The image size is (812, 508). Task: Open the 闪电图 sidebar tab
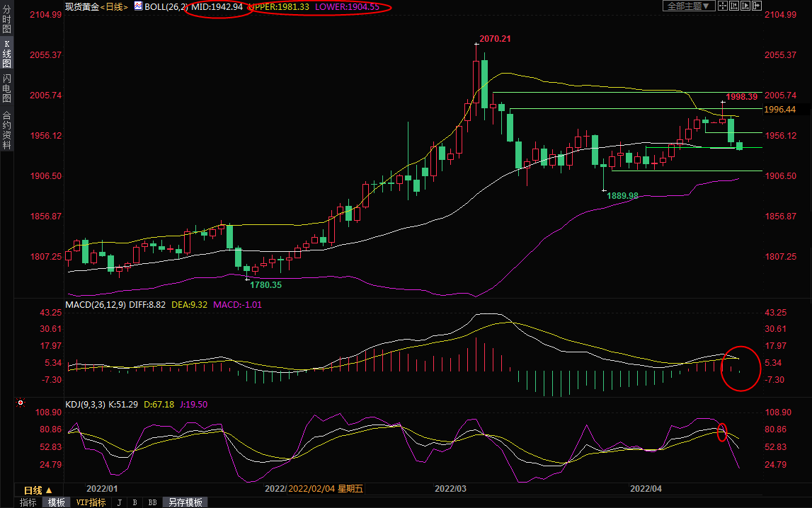tap(6, 88)
